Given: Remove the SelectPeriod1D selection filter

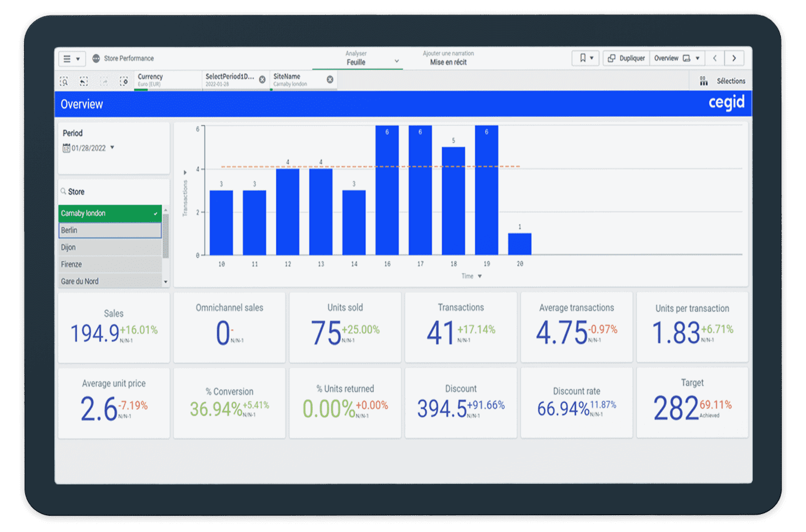Looking at the screenshot, I should pyautogui.click(x=262, y=80).
